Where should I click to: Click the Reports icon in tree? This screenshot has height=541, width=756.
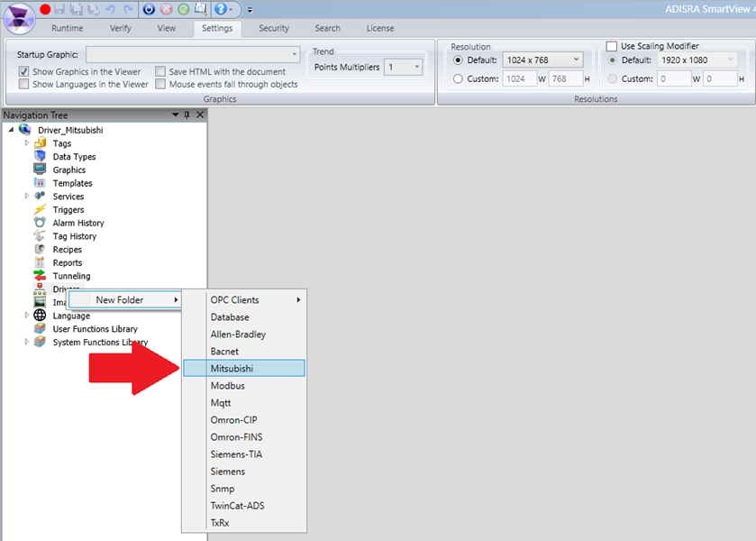(x=40, y=262)
